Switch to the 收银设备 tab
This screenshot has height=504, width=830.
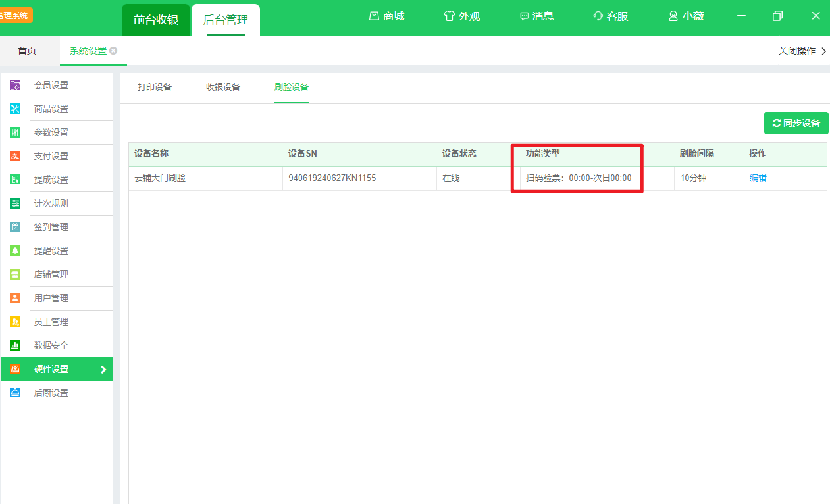coord(223,87)
